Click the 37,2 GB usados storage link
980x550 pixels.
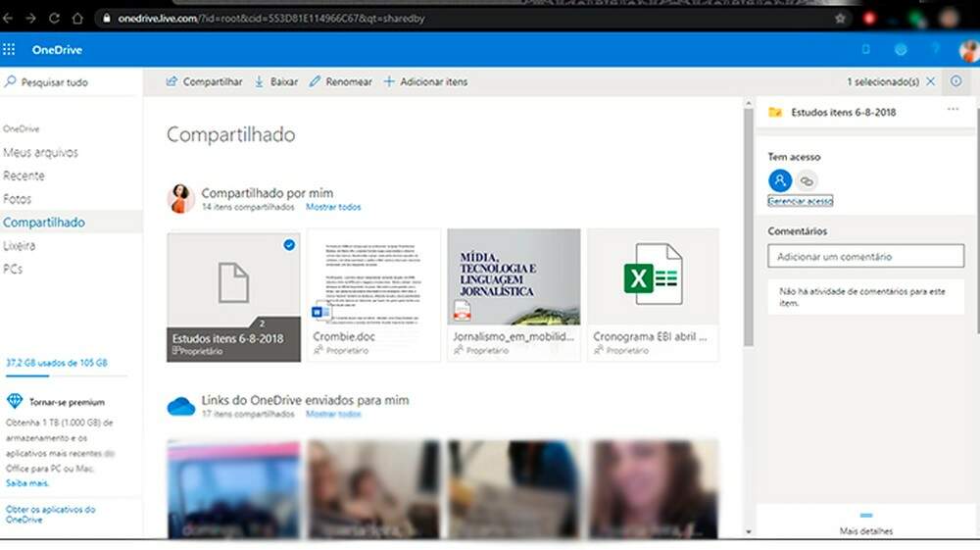(57, 363)
